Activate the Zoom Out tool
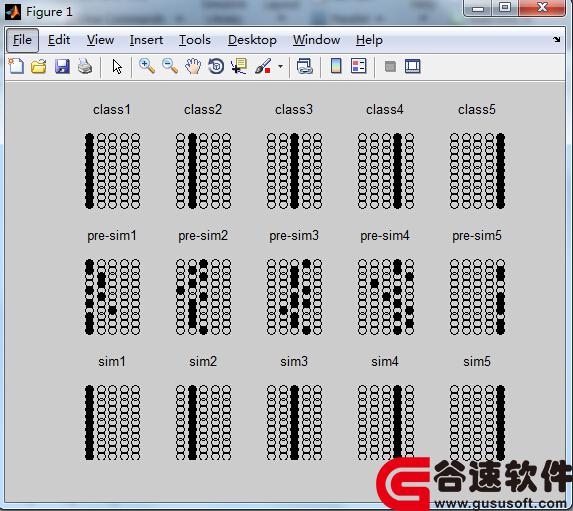 170,66
